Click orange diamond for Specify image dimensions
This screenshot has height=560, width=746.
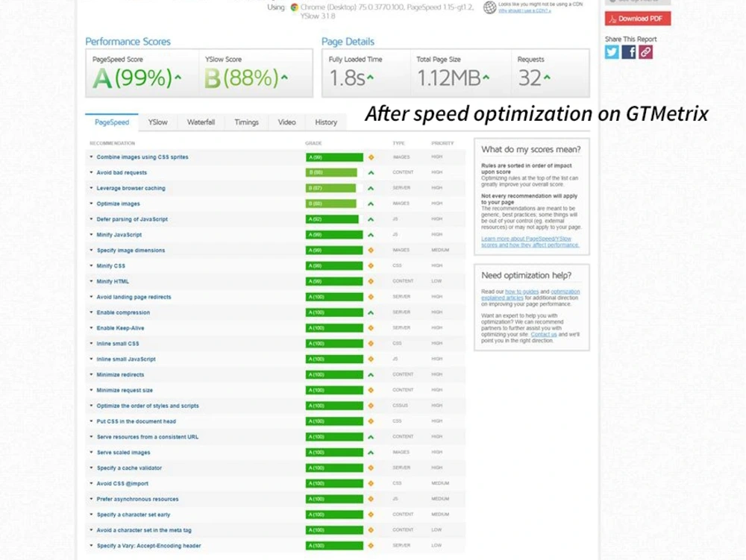tap(371, 251)
